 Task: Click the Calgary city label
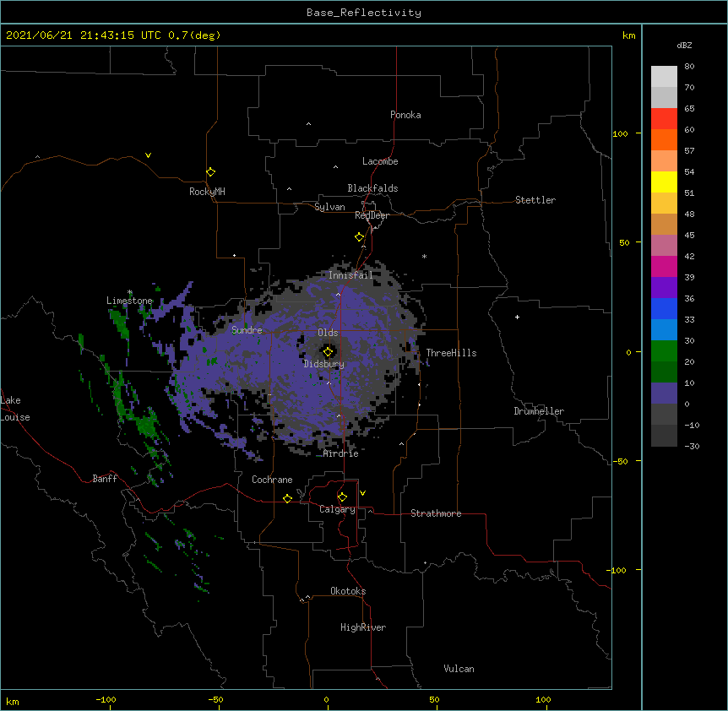pyautogui.click(x=337, y=509)
